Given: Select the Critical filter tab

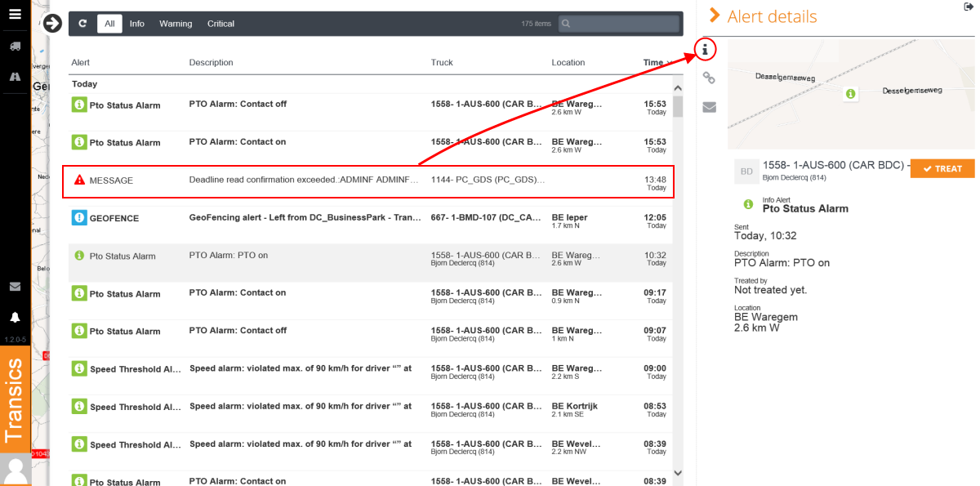Looking at the screenshot, I should click(220, 24).
